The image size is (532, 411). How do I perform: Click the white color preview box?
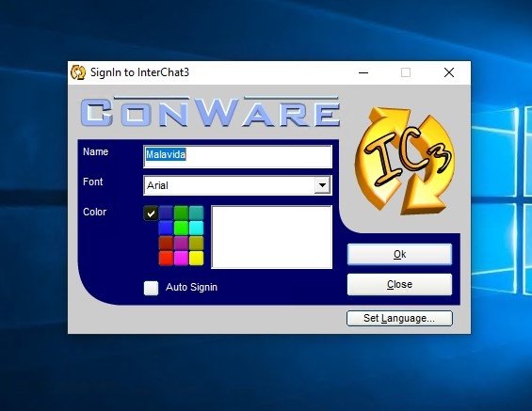[272, 237]
